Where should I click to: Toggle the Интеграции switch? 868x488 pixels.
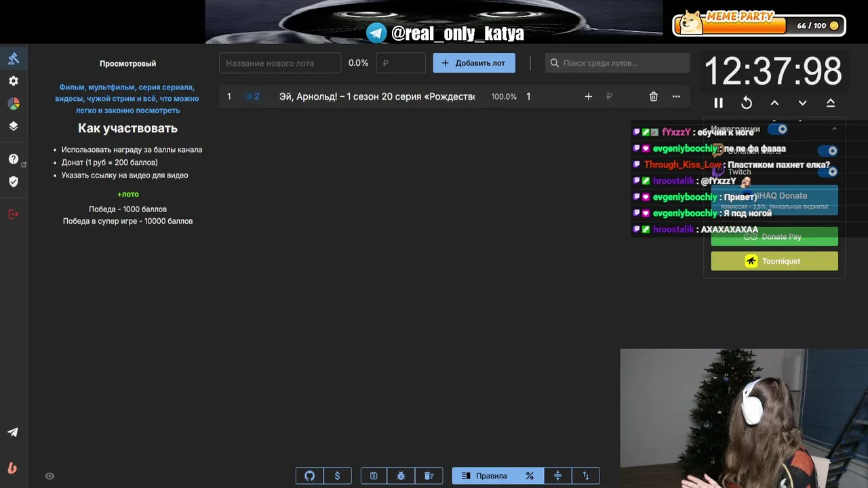[778, 129]
